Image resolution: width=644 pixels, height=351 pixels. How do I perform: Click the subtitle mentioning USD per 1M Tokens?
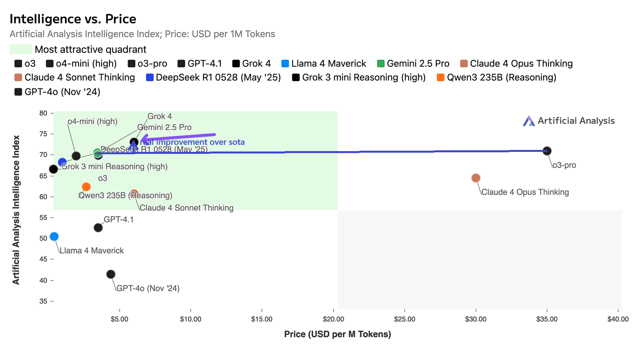(x=142, y=34)
